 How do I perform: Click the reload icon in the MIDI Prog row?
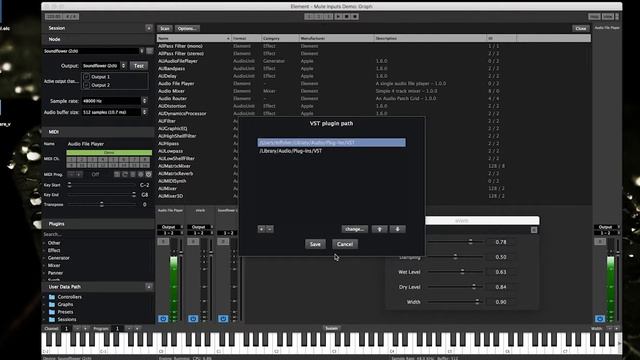[x=125, y=174]
